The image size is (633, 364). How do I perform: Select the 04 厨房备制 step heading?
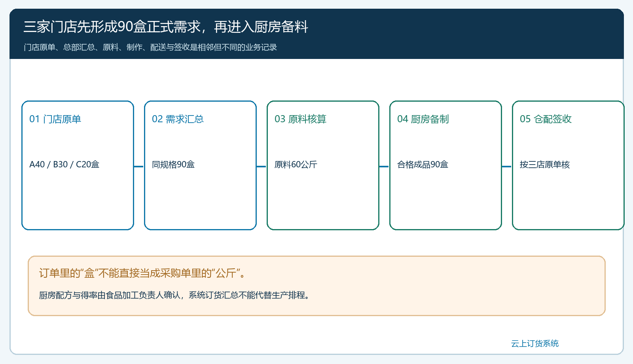pos(423,119)
